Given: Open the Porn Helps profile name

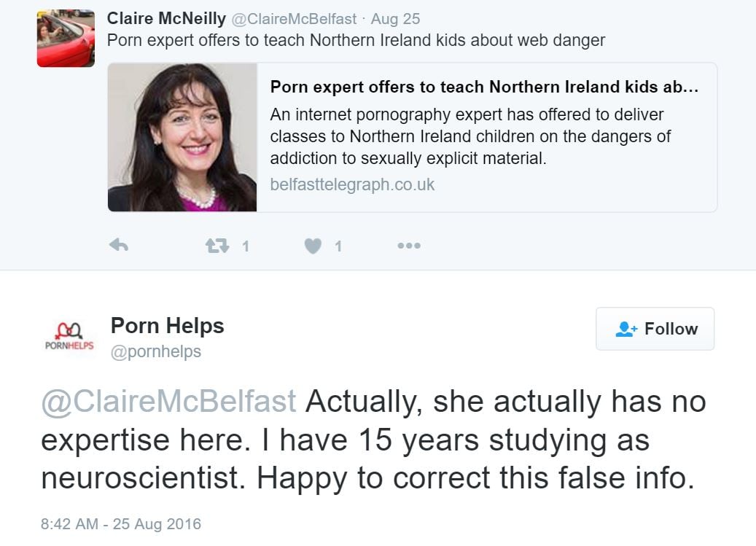Looking at the screenshot, I should [167, 326].
